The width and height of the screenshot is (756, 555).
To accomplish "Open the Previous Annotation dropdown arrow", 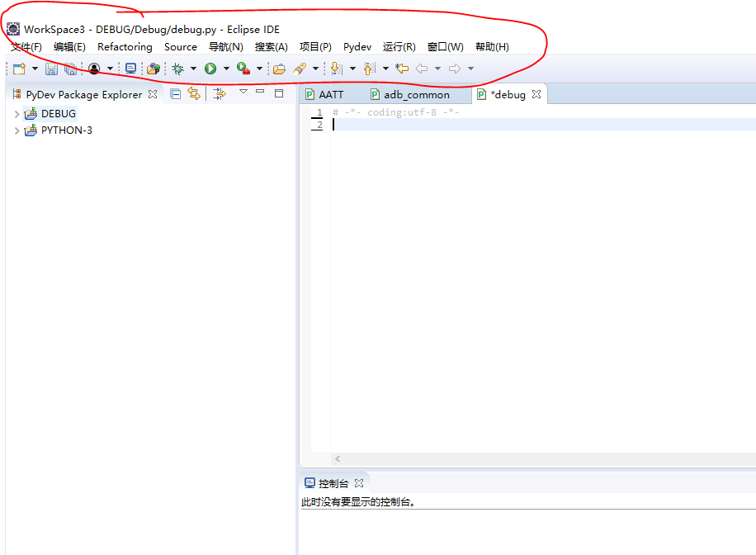I will click(385, 69).
